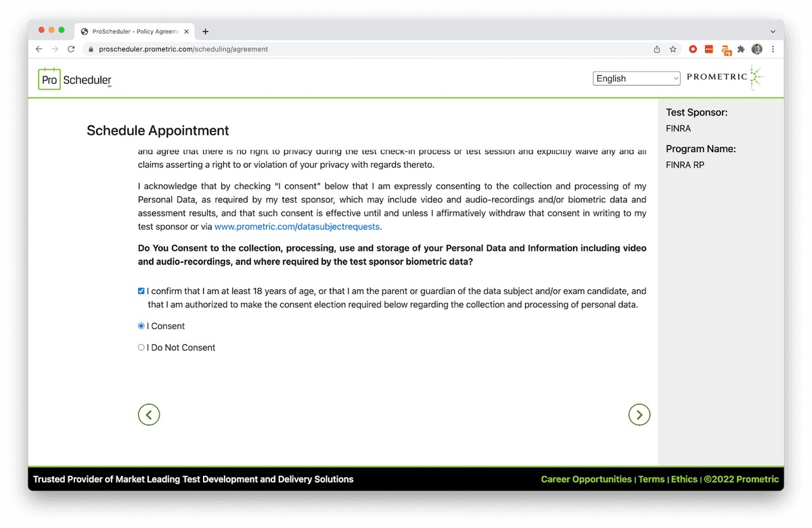Screen dimensions: 812x528
Task: Open Chrome three-dot menu
Action: tap(773, 49)
